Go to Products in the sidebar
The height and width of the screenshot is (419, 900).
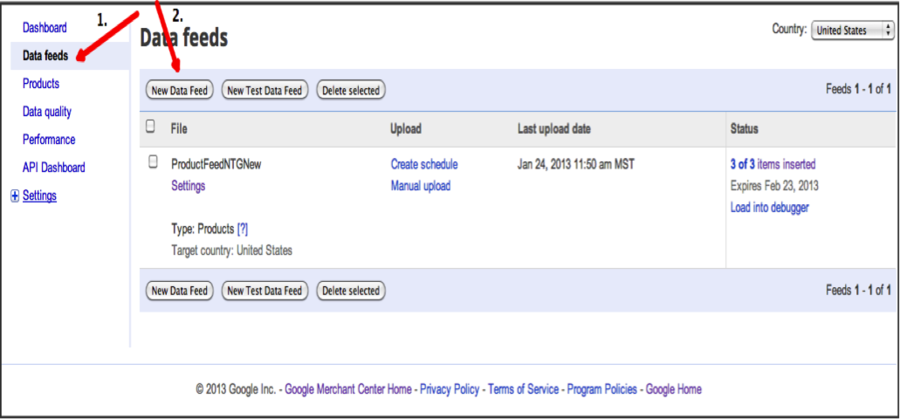point(41,84)
